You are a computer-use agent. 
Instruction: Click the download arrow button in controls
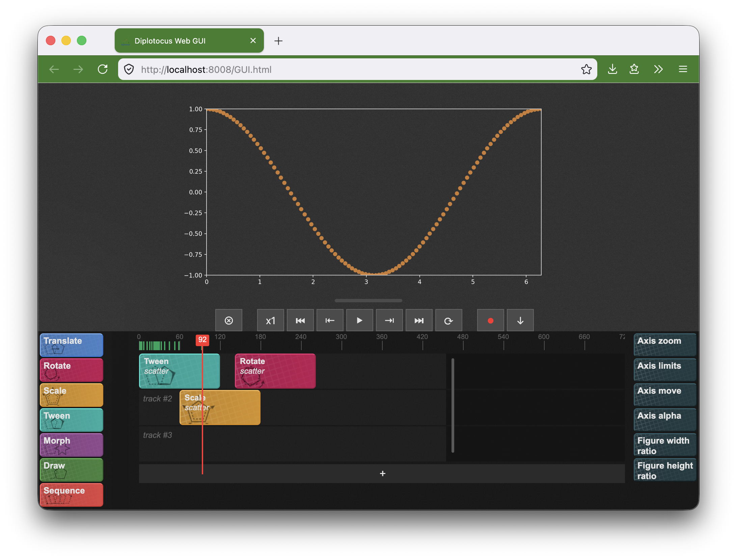(x=520, y=320)
